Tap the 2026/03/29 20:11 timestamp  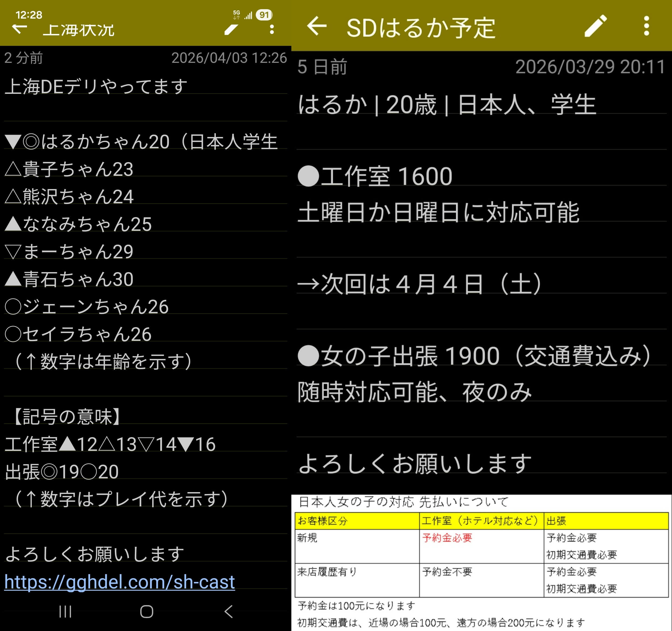click(590, 67)
